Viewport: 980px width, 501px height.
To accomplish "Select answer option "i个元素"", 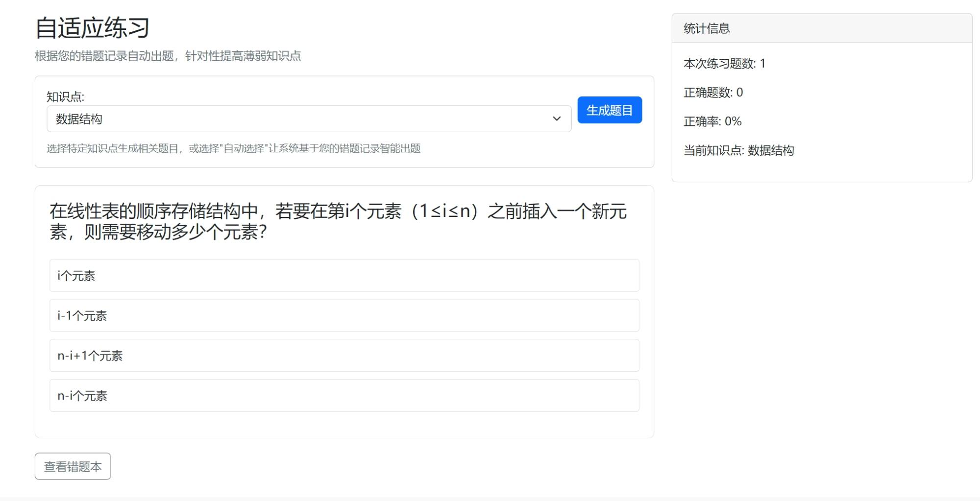I will (x=344, y=276).
